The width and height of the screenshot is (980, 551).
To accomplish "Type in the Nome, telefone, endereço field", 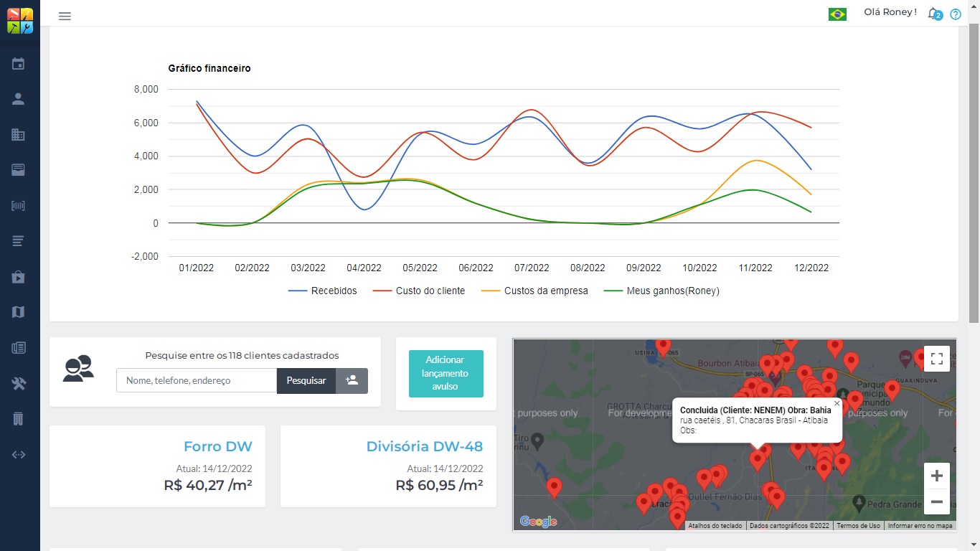I will (x=197, y=380).
